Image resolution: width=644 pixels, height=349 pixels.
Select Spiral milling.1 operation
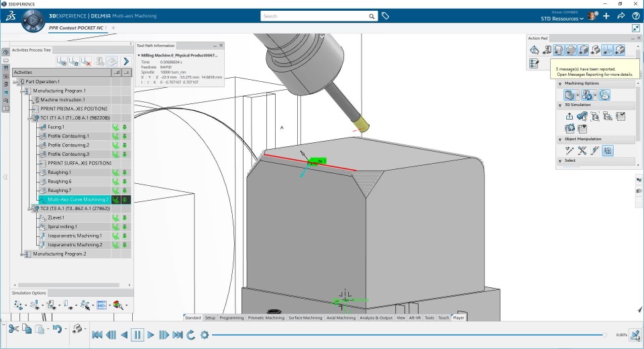[62, 227]
